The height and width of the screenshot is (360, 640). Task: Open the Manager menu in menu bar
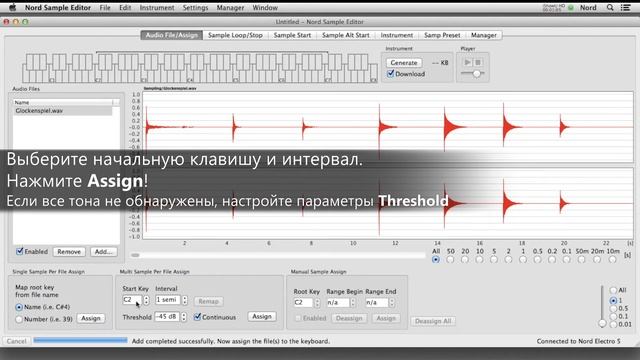pos(230,7)
